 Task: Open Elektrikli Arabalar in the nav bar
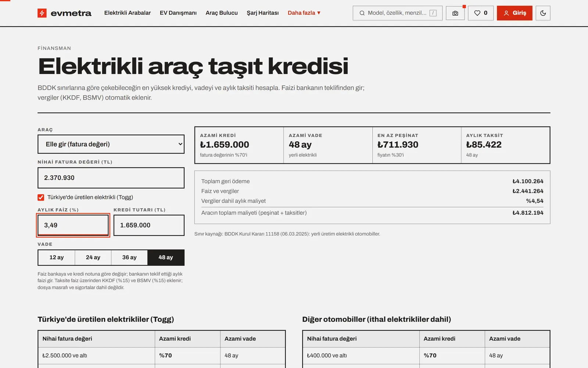coord(128,13)
